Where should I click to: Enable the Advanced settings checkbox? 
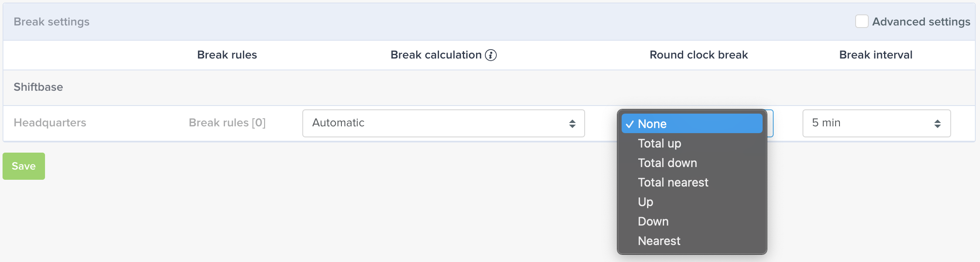(862, 21)
